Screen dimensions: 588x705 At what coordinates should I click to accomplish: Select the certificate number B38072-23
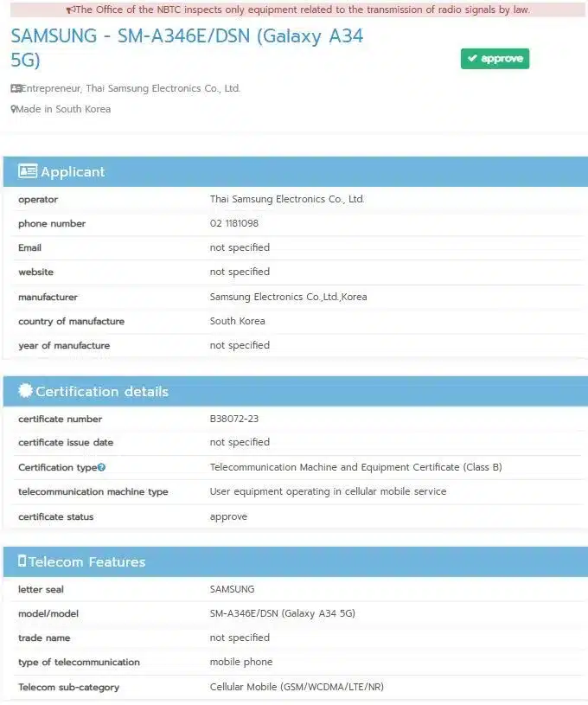[x=234, y=419]
